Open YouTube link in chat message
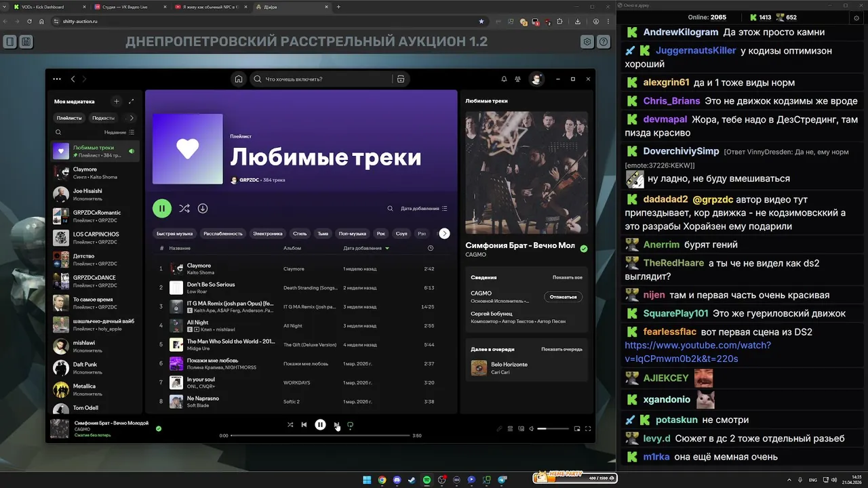868x488 pixels. coord(698,352)
